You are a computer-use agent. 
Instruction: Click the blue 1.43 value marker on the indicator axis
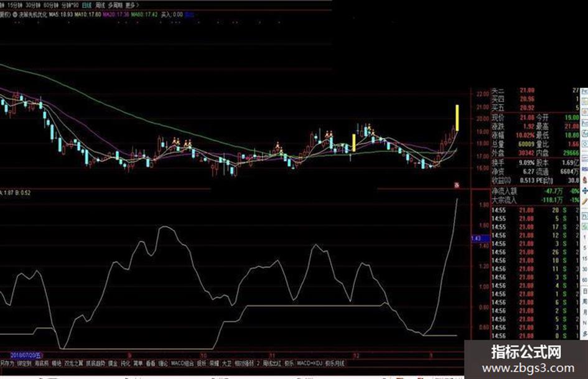[x=480, y=238]
